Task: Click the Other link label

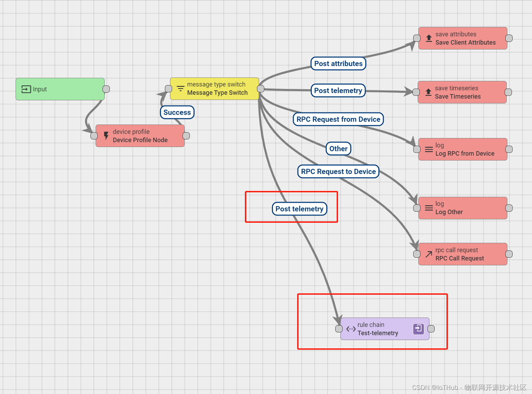Action: pos(338,149)
